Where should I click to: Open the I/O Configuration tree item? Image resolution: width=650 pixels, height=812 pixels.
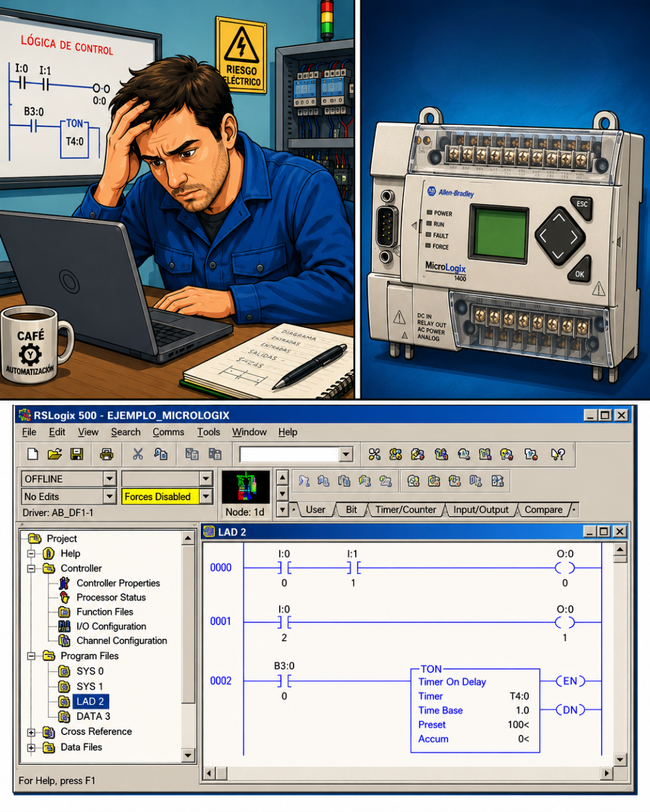[111, 626]
